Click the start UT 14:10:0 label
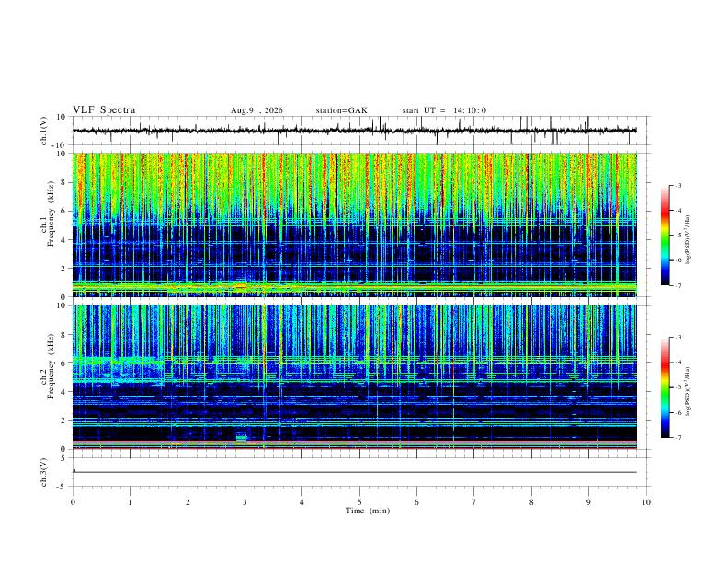The height and width of the screenshot is (563, 728). click(x=444, y=110)
